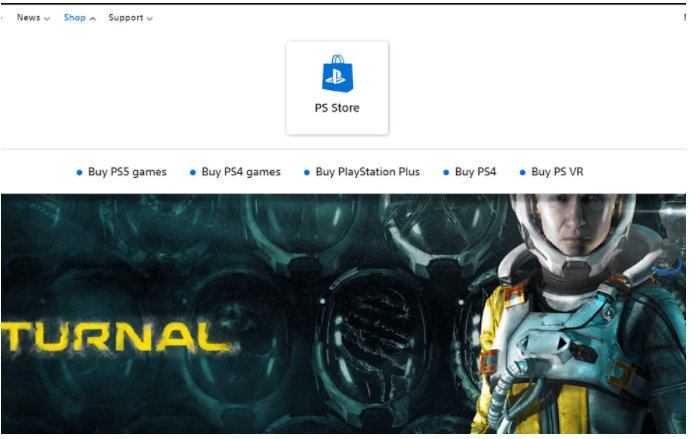Screen dimensions: 697x439
Task: Open the Buy PS4 games link
Action: click(x=241, y=172)
